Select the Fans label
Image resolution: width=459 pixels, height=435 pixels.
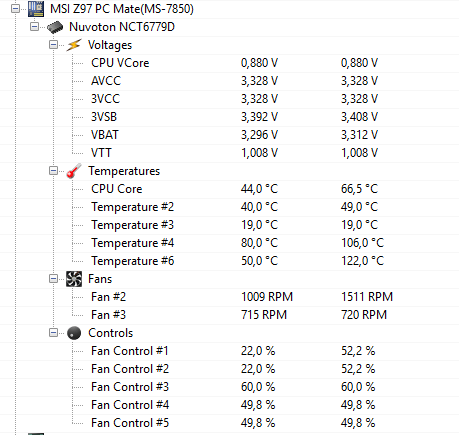100,279
